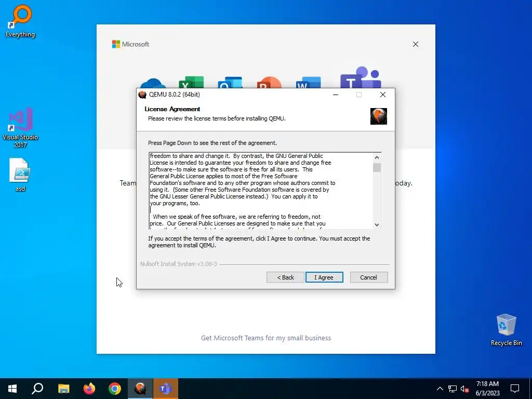Open Get Microsoft Teams for my small business
532x399 pixels.
(x=265, y=338)
